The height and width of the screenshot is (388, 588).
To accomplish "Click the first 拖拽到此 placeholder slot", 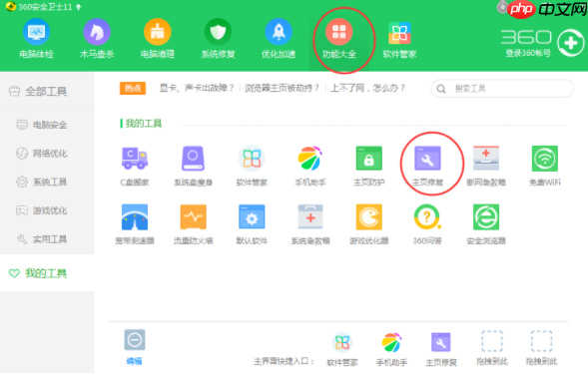I will (x=491, y=348).
